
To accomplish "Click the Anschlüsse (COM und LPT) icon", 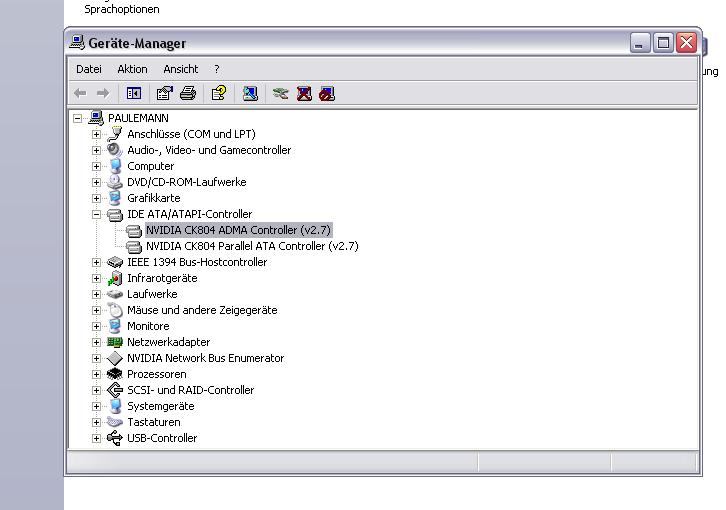I will click(x=115, y=134).
